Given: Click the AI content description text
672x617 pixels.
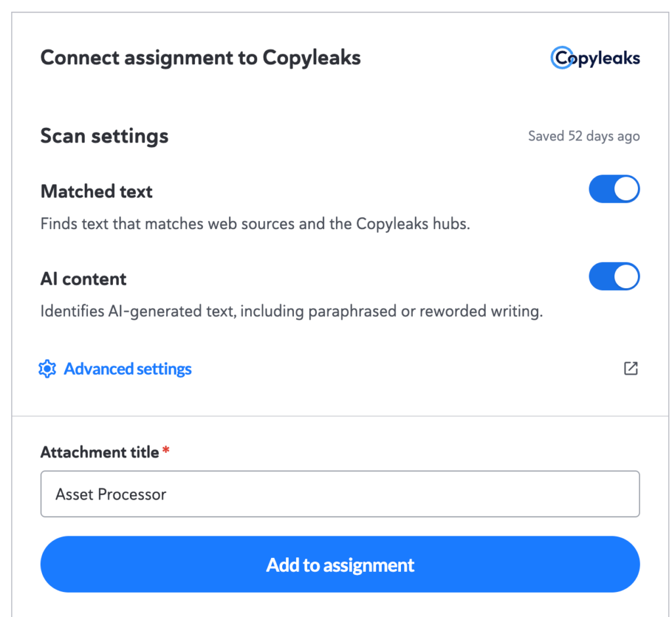Looking at the screenshot, I should tap(291, 311).
